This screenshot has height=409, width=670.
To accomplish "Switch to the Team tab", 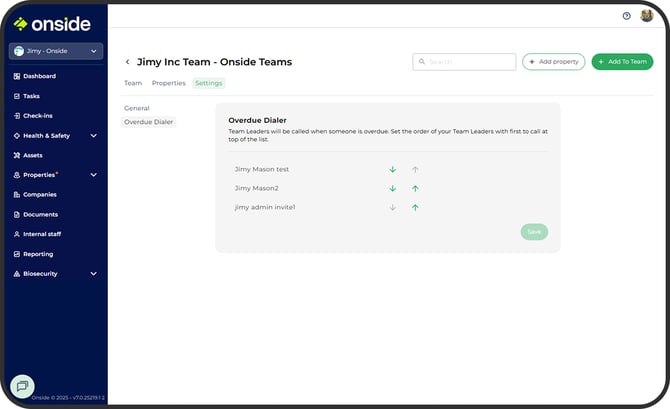I will click(x=133, y=83).
